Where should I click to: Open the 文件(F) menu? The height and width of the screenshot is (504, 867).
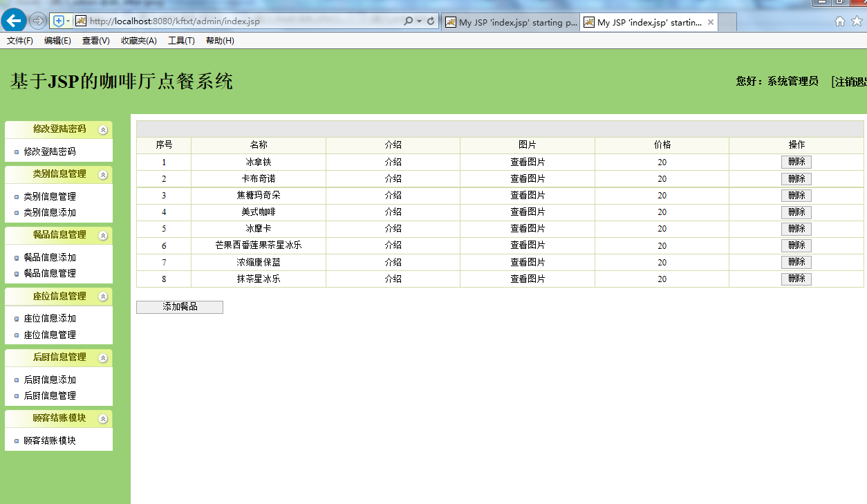20,41
